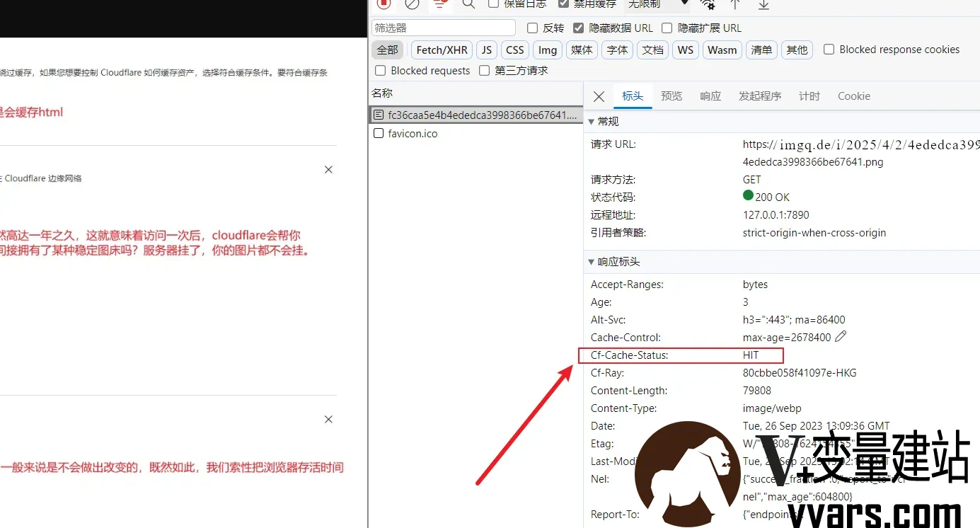This screenshot has width=980, height=528.
Task: Close the middle Cloudflare card X
Action: pos(328,170)
